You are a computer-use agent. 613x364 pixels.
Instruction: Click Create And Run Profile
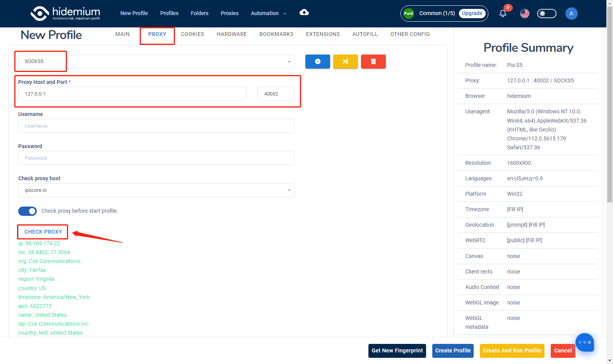512,350
